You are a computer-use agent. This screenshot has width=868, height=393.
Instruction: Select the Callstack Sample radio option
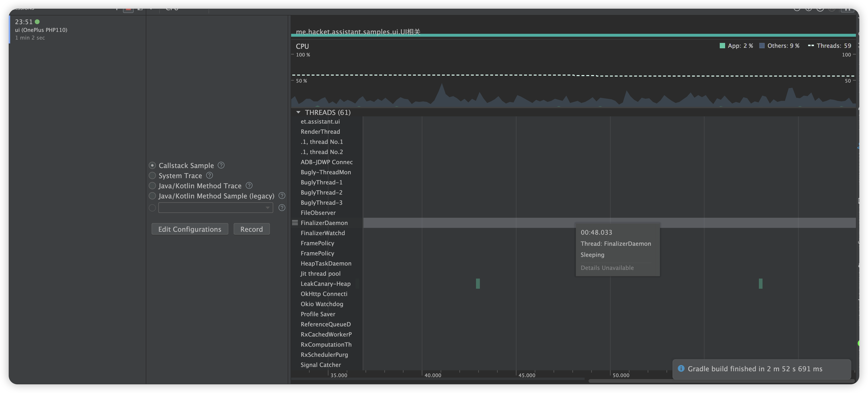pyautogui.click(x=152, y=166)
